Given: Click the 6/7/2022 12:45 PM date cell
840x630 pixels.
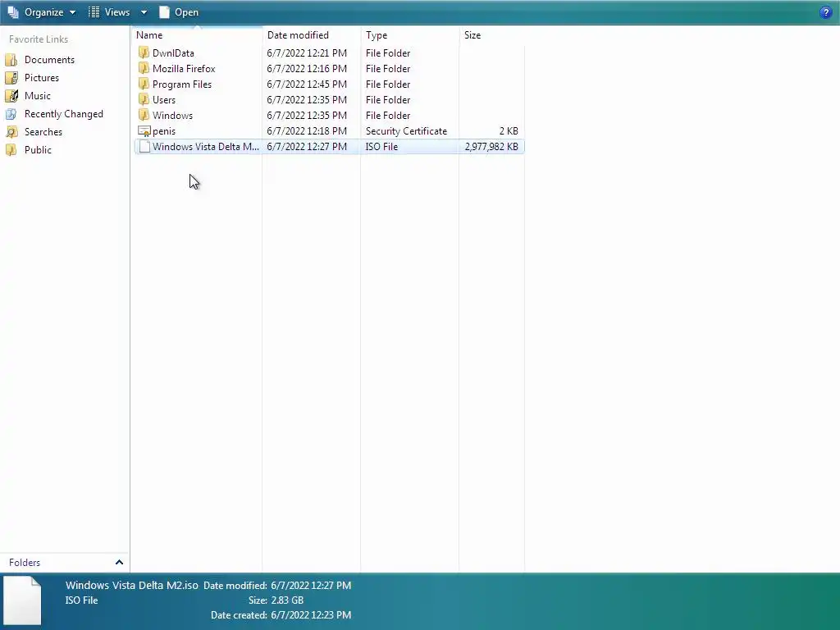Looking at the screenshot, I should 307,84.
